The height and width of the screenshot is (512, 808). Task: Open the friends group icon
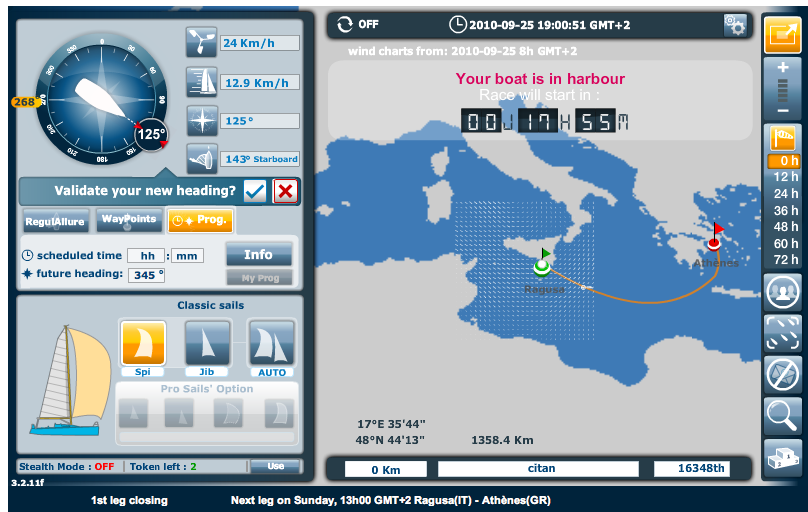tap(781, 292)
